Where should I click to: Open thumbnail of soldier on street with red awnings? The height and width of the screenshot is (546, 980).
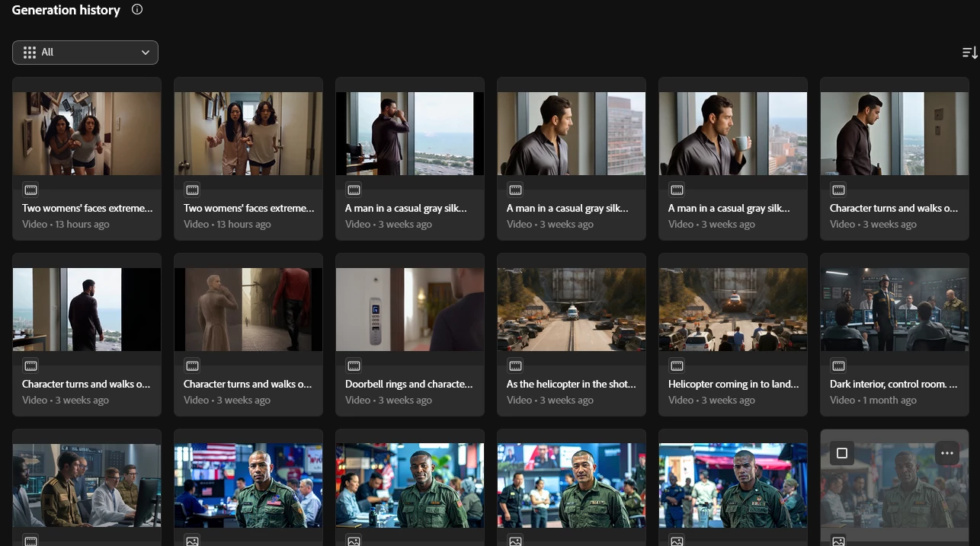pos(733,485)
